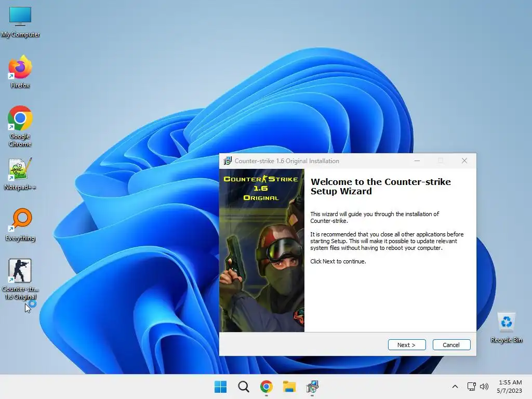Cancel the Counter-strike installation
Screen dimensions: 532x399
tap(451, 345)
